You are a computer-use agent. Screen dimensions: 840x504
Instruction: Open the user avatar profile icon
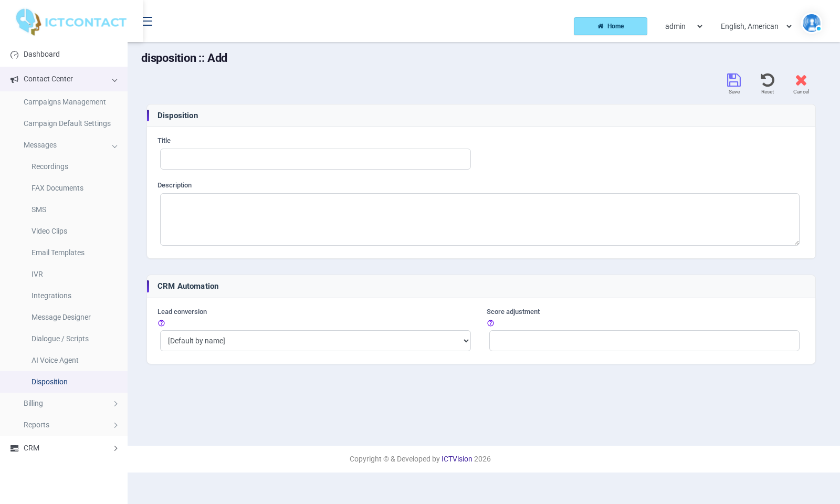pos(811,23)
